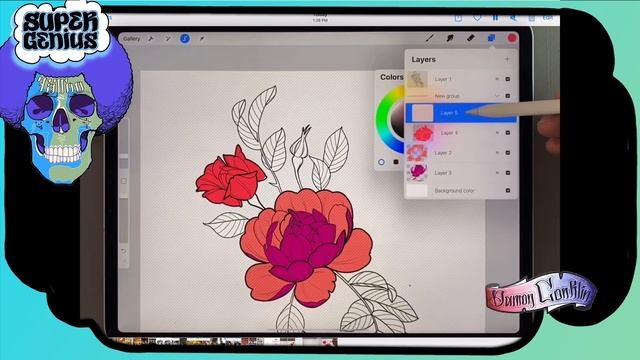Tap the blue Selection tool icon
The height and width of the screenshot is (360, 640).
point(185,39)
